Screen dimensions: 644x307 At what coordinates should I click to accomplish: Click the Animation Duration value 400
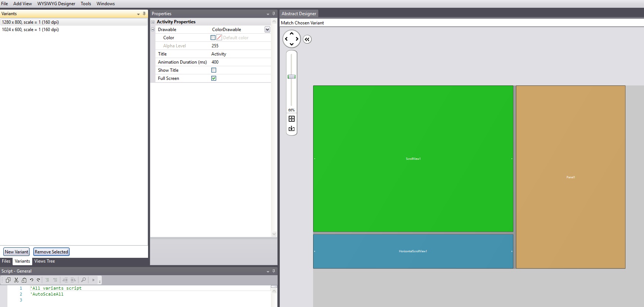(x=240, y=62)
